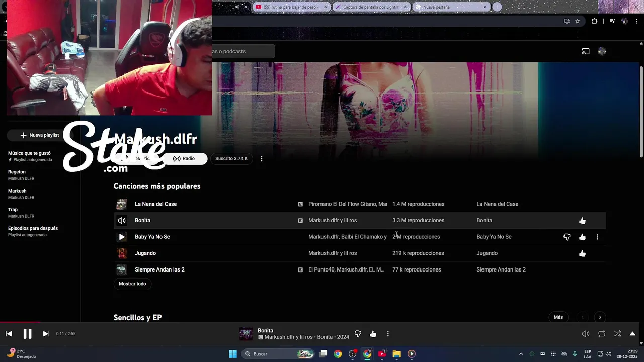
Task: Click the taskbar microphone icon
Action: (575, 354)
